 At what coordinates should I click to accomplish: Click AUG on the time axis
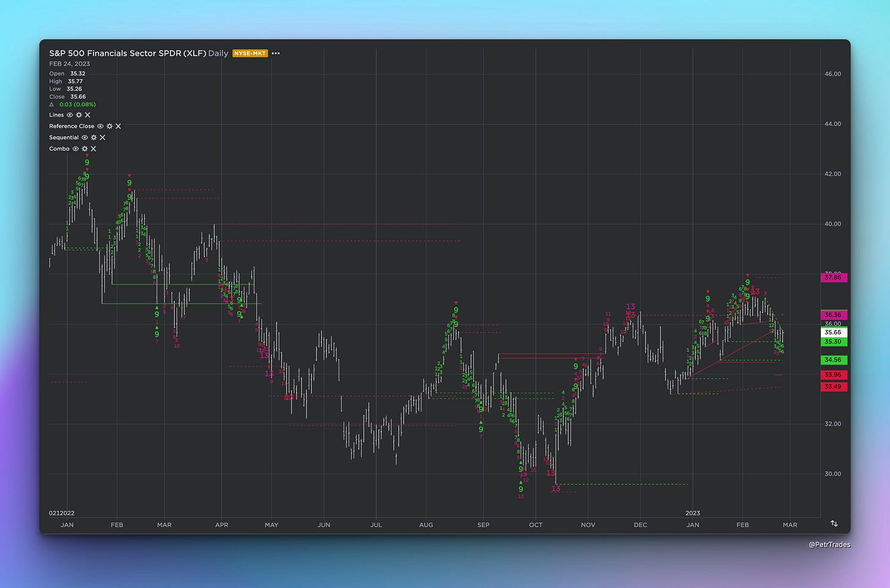[x=426, y=525]
